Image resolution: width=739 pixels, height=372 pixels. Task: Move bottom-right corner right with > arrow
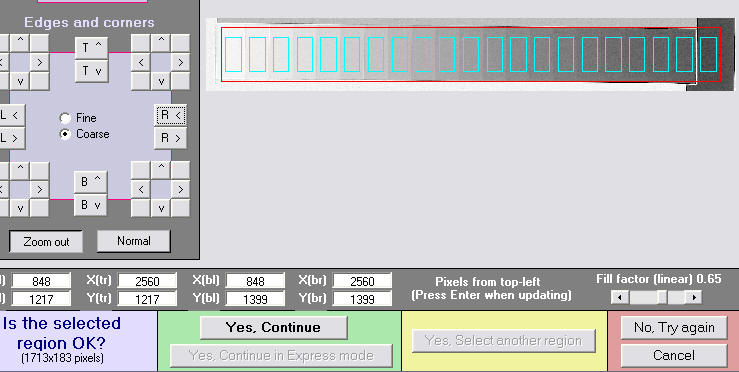pyautogui.click(x=181, y=189)
